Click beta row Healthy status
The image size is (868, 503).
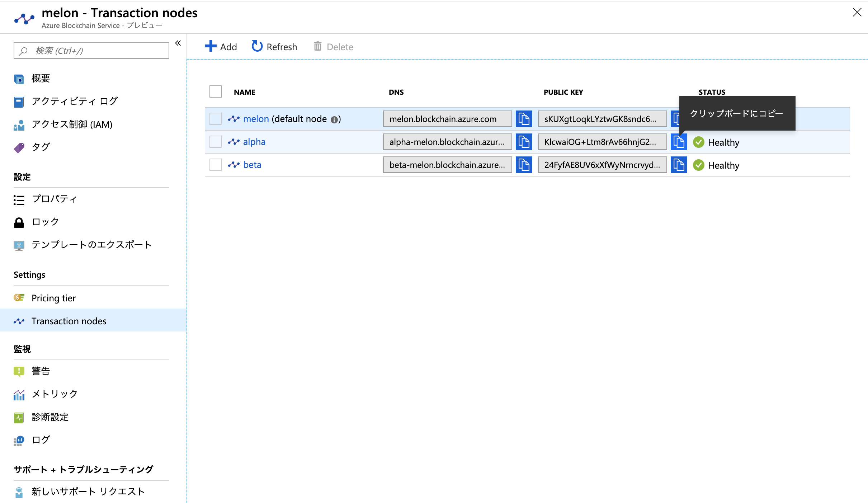point(716,165)
